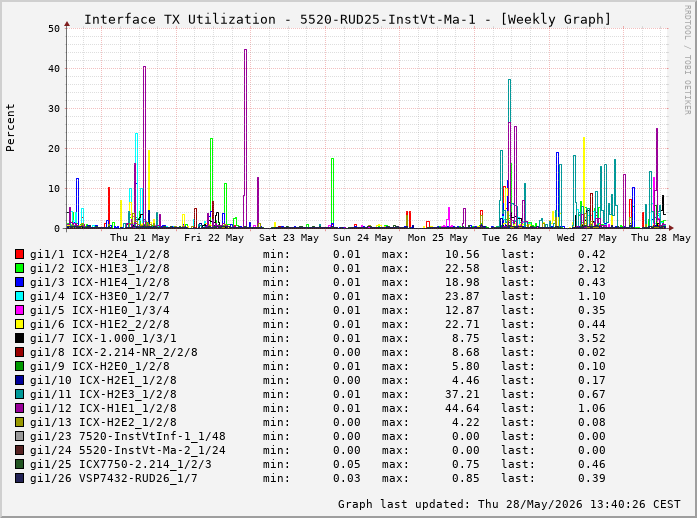Select legend label gi1/4 ICX-H3E0_1/2/7

pos(100,296)
